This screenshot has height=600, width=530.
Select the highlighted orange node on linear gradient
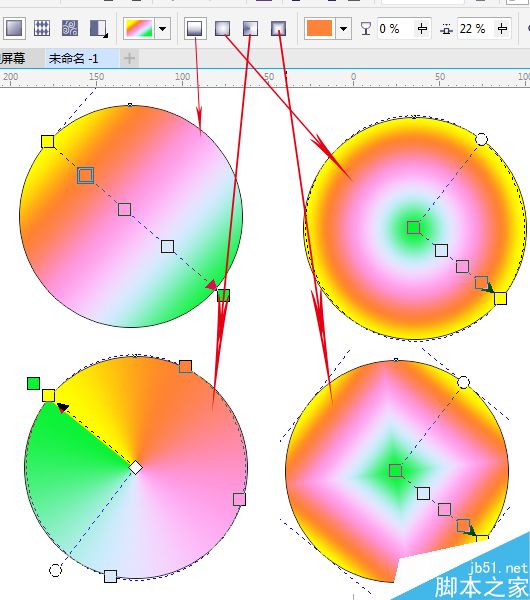[x=85, y=175]
